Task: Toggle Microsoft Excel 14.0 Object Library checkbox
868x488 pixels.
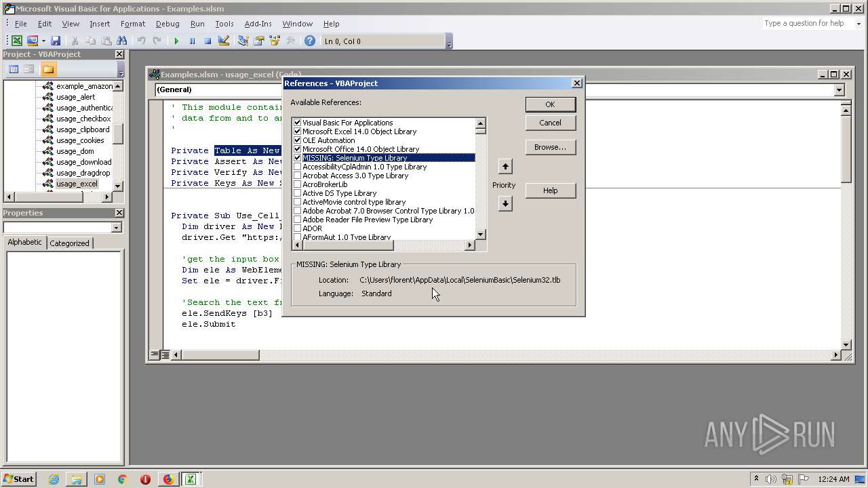Action: (297, 131)
